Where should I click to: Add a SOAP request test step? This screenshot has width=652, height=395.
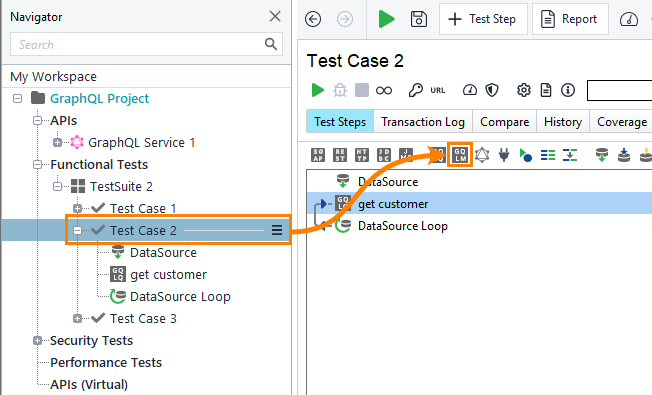318,155
